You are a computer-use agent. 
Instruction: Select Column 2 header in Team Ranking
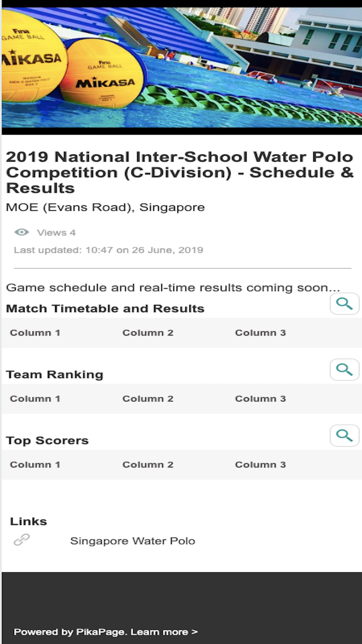click(148, 398)
